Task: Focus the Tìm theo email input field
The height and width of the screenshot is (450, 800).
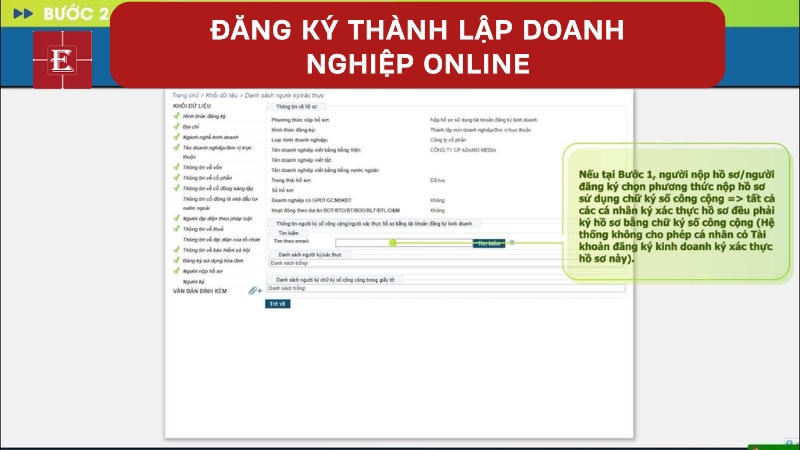Action: point(404,243)
